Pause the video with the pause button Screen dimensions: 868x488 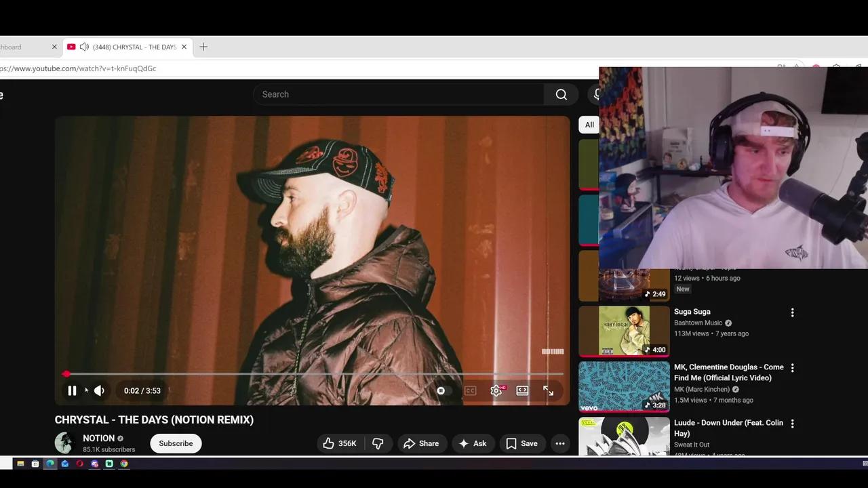72,390
